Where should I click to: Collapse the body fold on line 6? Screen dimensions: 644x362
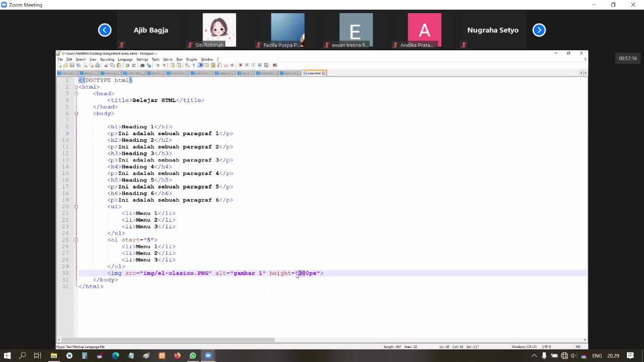(x=76, y=114)
